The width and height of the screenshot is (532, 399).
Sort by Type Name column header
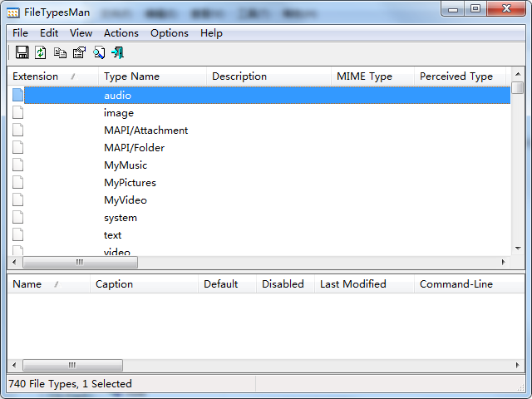(x=152, y=76)
